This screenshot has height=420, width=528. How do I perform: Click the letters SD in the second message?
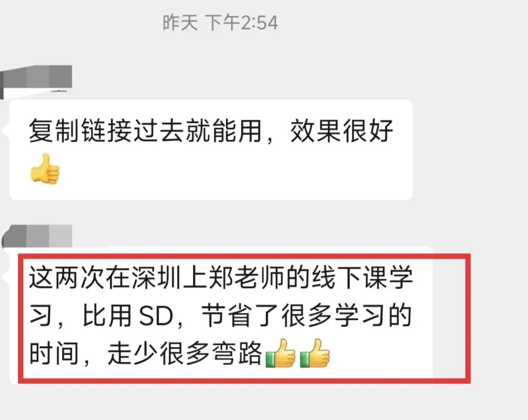click(x=156, y=316)
